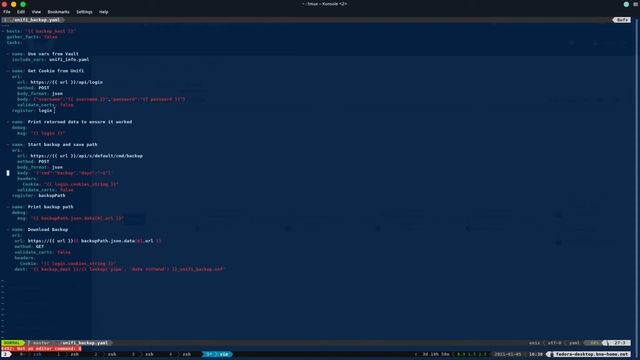This screenshot has width=640, height=360.
Task: Click the gutter mark beside body line
Action: (x=8, y=173)
